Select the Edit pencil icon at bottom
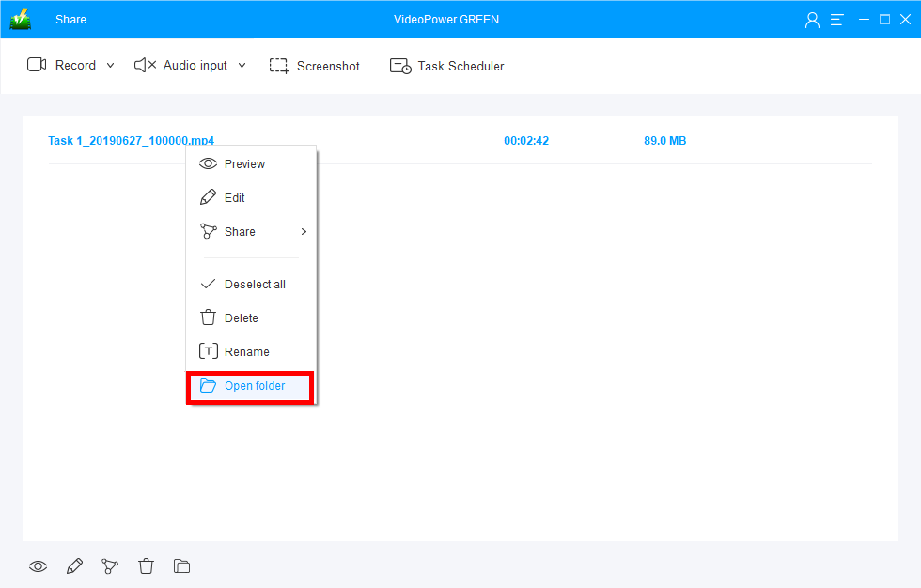 click(74, 565)
